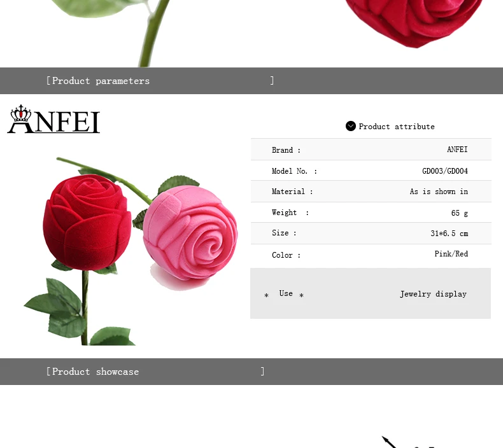Select the Size label

click(284, 233)
